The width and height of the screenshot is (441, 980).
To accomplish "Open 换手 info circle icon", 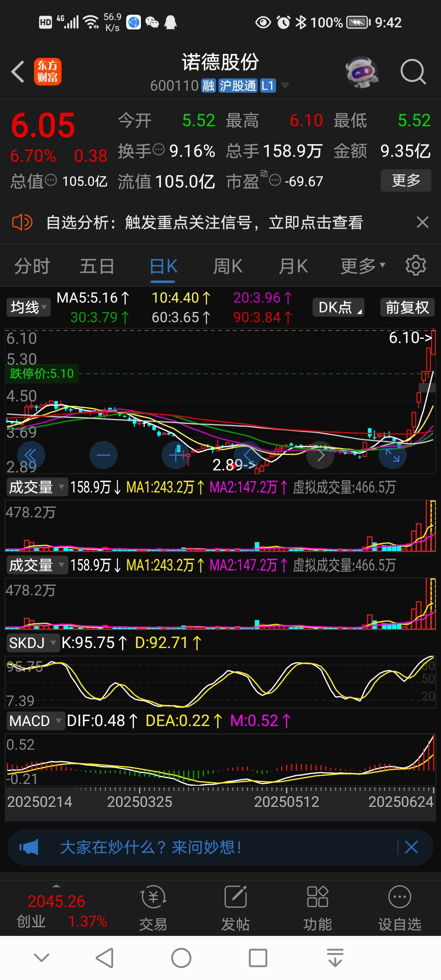I will 158,150.
